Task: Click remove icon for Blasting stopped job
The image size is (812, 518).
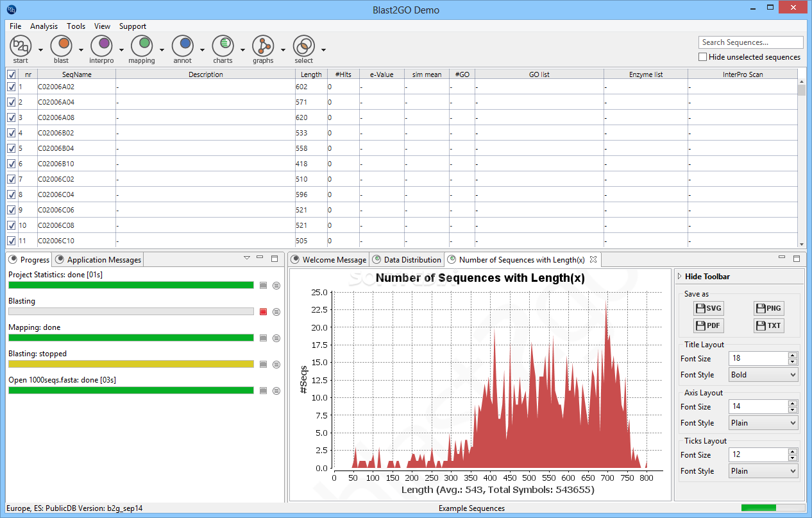Action: (276, 365)
